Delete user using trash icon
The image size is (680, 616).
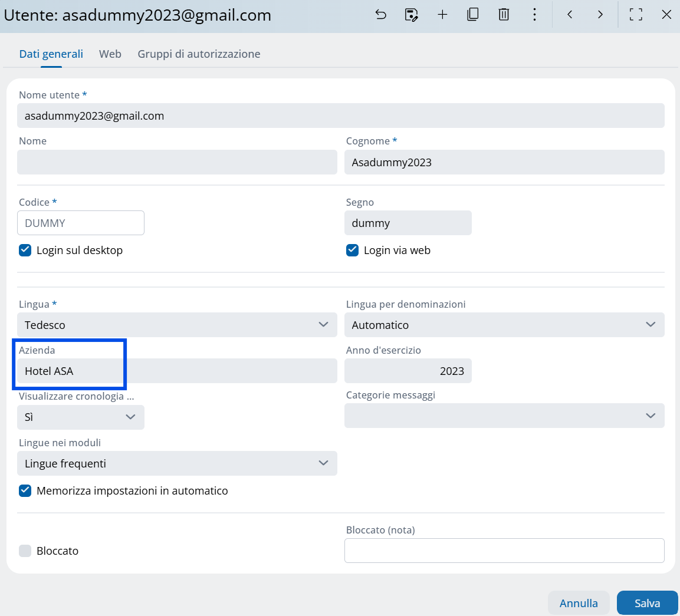504,15
